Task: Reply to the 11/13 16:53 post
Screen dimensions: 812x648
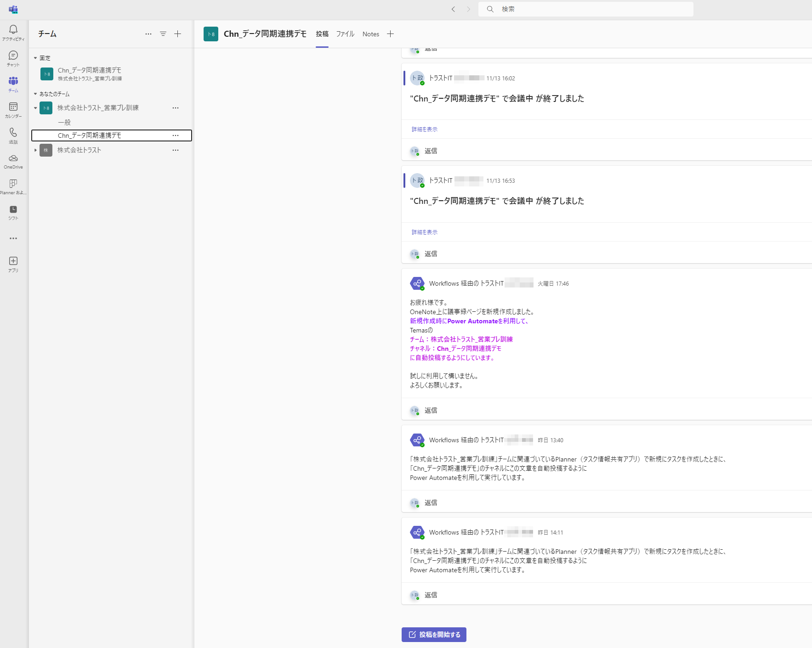Action: 431,254
